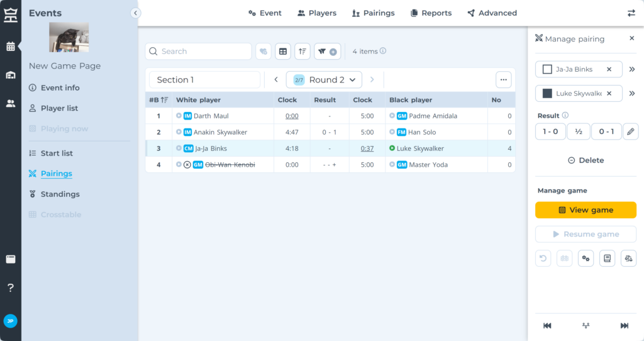Click the search field
The width and height of the screenshot is (644, 341).
tap(198, 52)
